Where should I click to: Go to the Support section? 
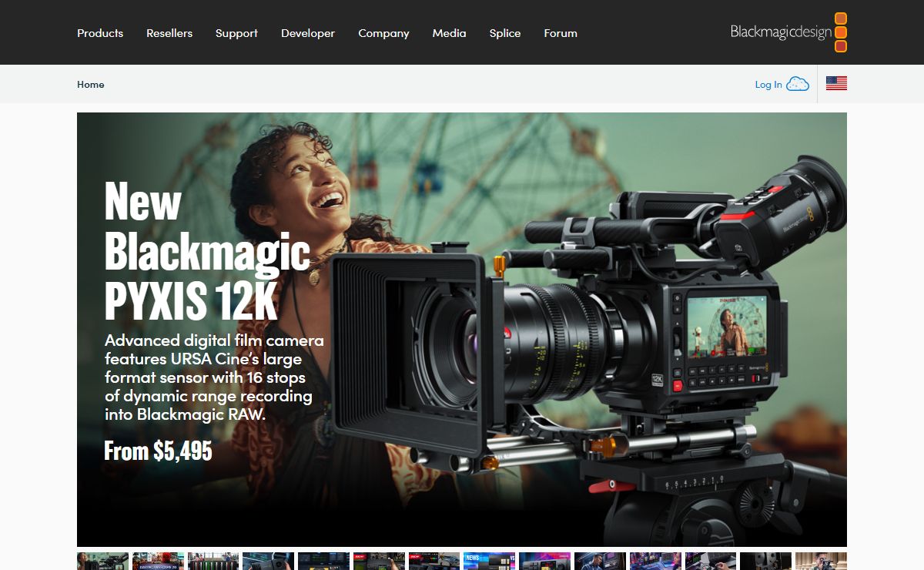[x=236, y=33]
